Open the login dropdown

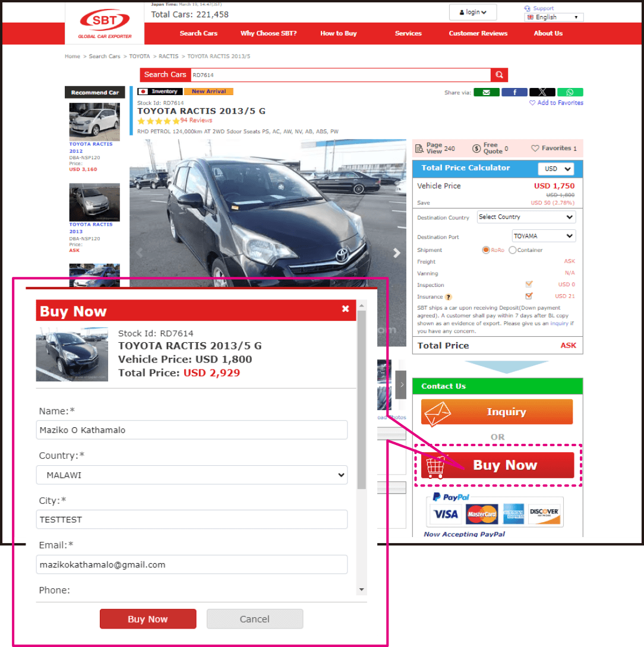(x=473, y=12)
